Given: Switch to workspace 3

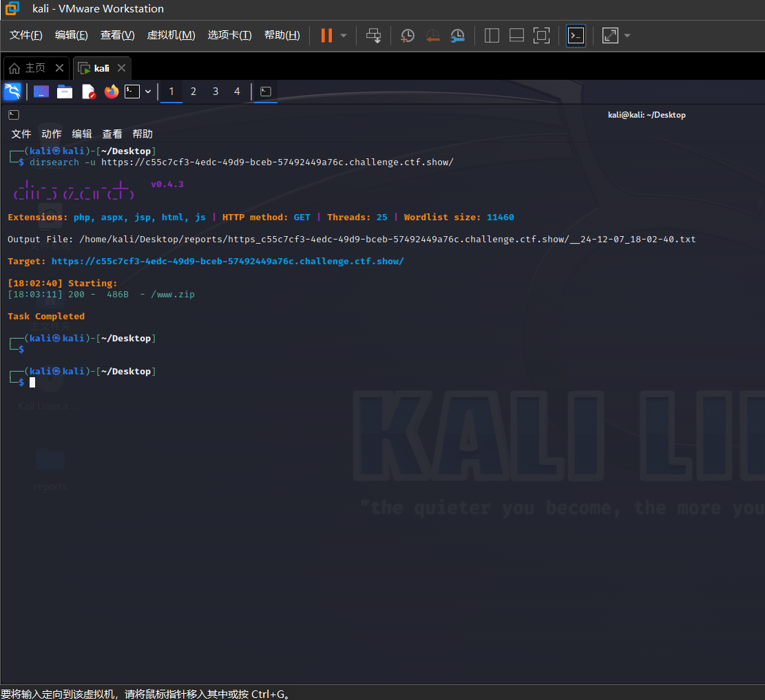Looking at the screenshot, I should point(216,92).
